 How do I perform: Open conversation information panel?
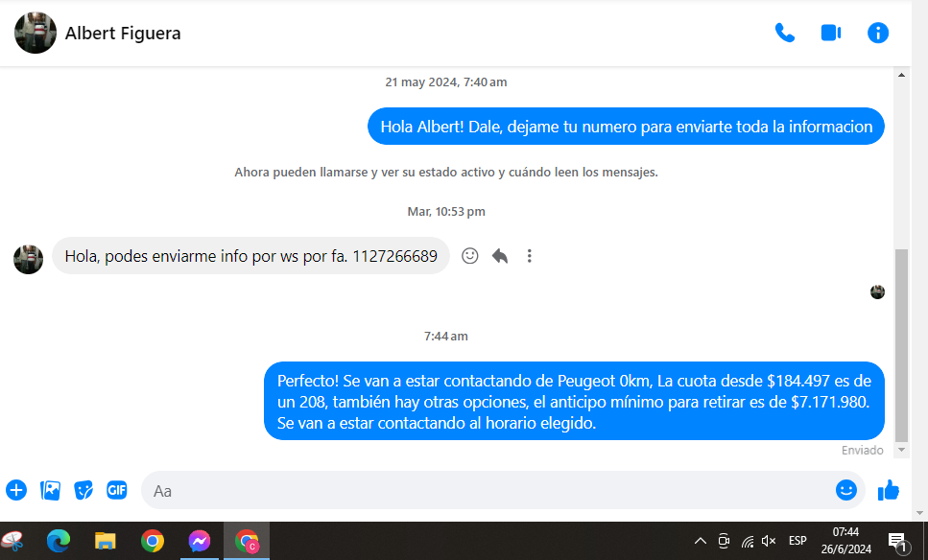(877, 33)
